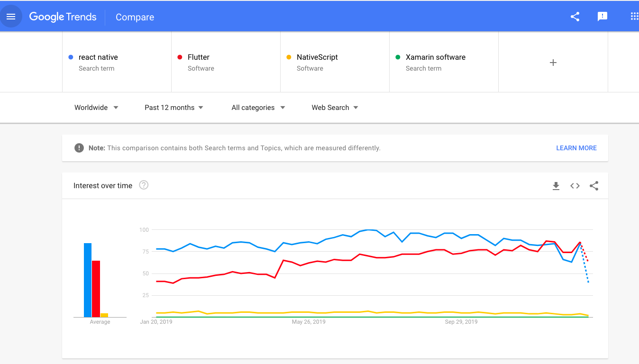This screenshot has height=364, width=639.
Task: Click the blue react native average bar
Action: pos(88,280)
